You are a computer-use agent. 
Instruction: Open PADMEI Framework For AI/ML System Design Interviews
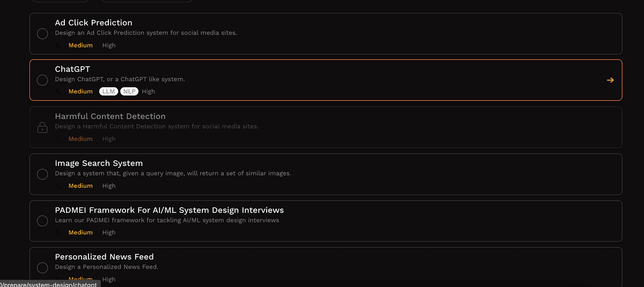click(169, 210)
